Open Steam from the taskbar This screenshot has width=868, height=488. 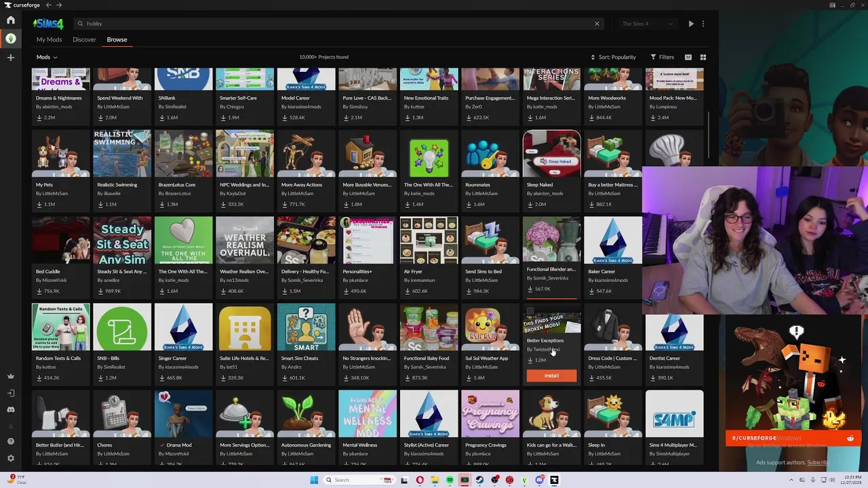pyautogui.click(x=479, y=480)
